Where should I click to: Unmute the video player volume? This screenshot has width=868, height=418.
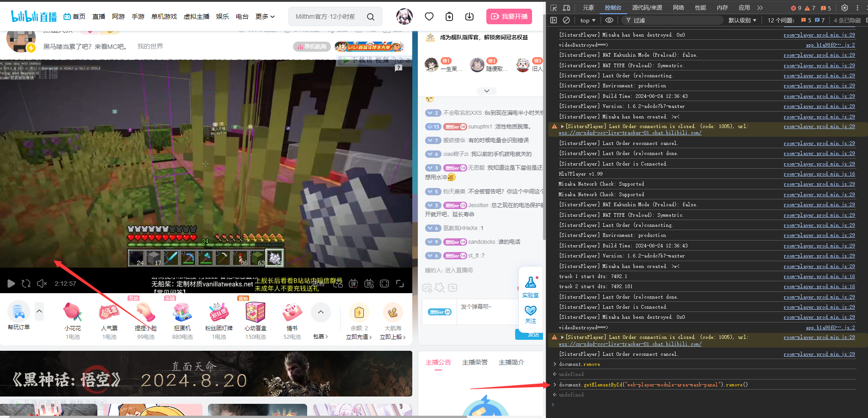[42, 284]
